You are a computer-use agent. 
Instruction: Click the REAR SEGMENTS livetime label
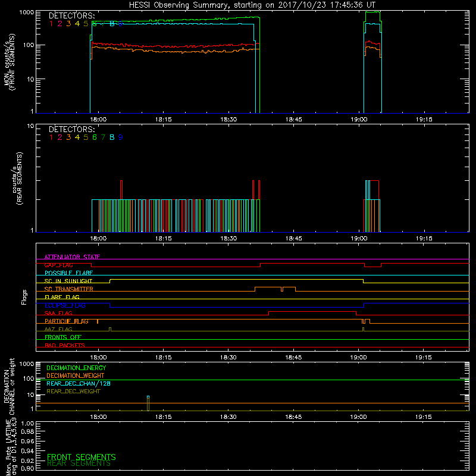coord(79,464)
